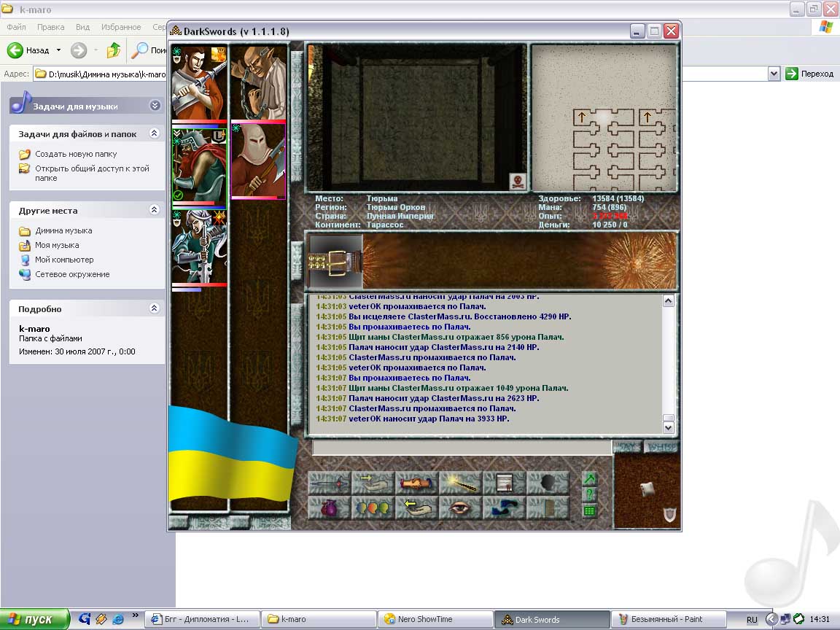The height and width of the screenshot is (630, 840).
Task: Click the skull icon under the dungeon view
Action: (517, 181)
